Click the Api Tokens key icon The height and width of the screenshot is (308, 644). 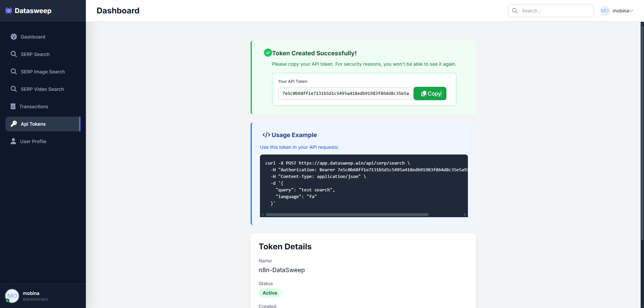coord(14,124)
